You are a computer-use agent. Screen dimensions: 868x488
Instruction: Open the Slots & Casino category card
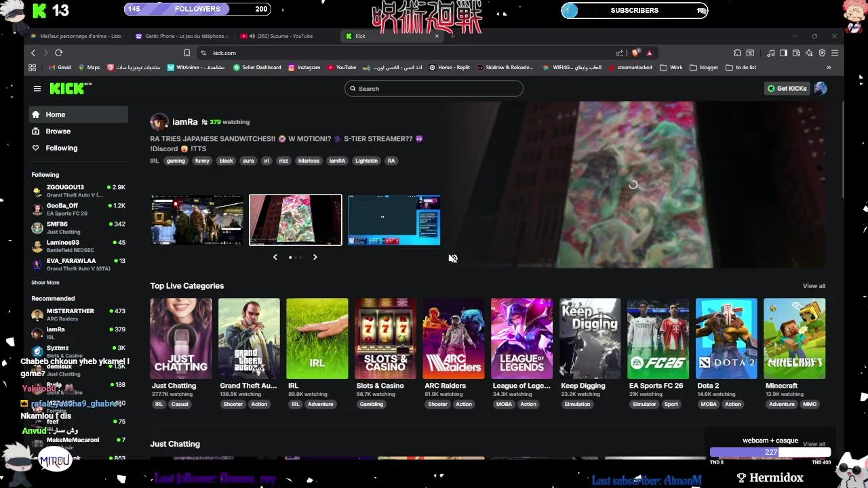(385, 339)
